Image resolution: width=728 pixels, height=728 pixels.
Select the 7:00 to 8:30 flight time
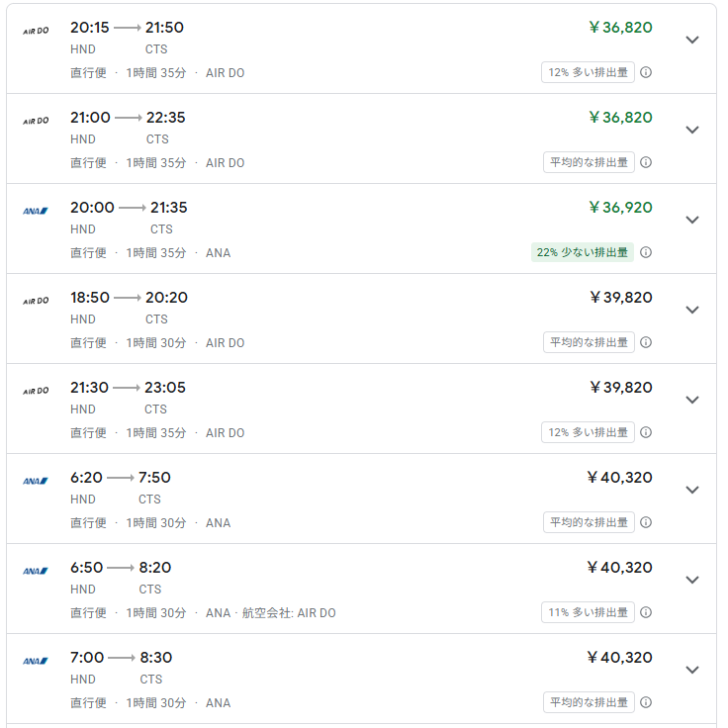(x=120, y=658)
